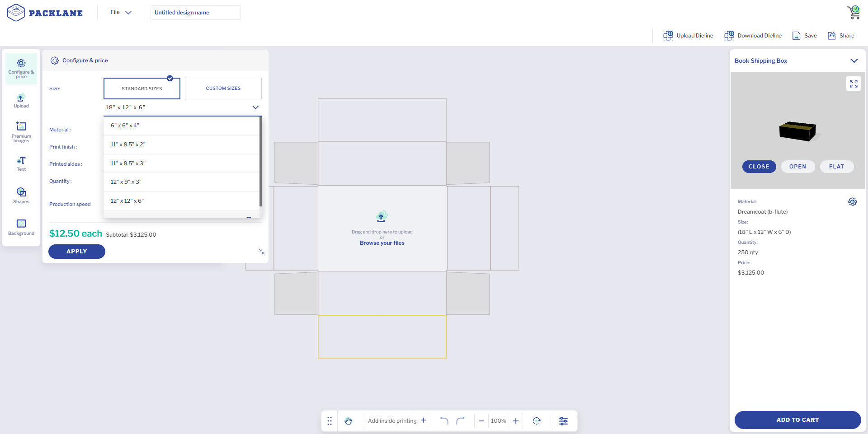Image resolution: width=868 pixels, height=434 pixels.
Task: Collapse the Book Shipping Box panel
Action: click(854, 61)
